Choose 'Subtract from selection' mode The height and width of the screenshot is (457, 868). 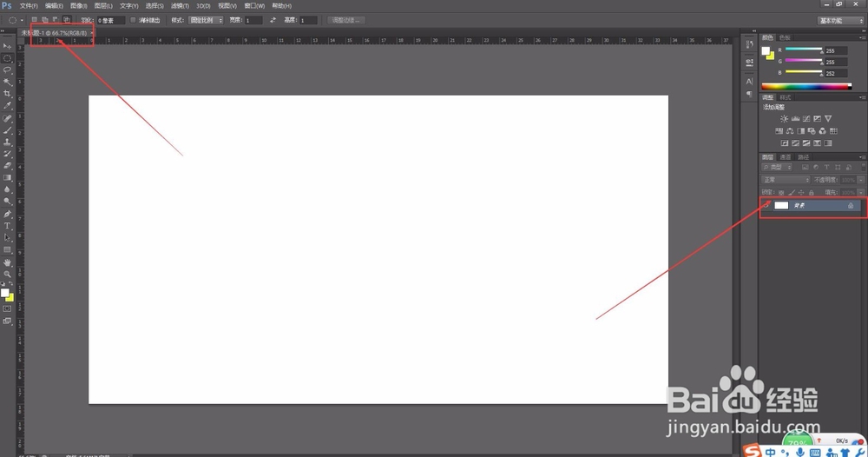click(x=56, y=20)
